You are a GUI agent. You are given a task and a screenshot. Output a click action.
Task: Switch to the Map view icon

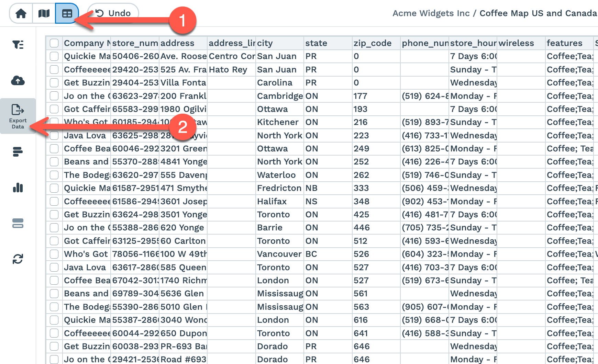coord(44,13)
